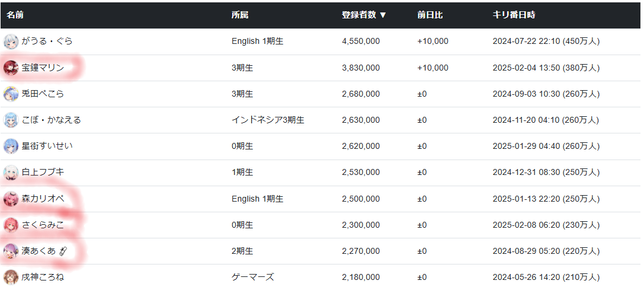Screen dimensions: 644x290
Task: Click Gawr Gura's avatar icon
Action: click(x=11, y=42)
